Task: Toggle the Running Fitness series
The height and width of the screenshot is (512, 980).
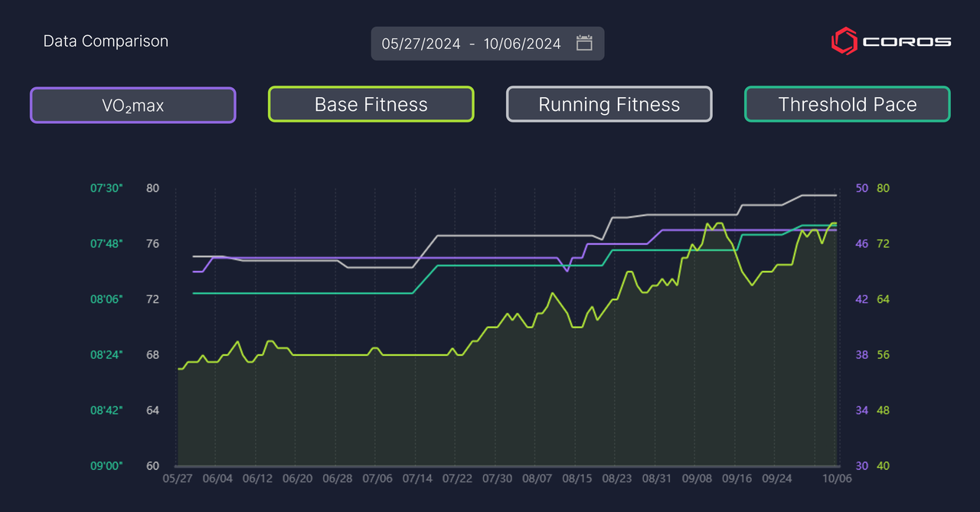Action: pyautogui.click(x=609, y=105)
